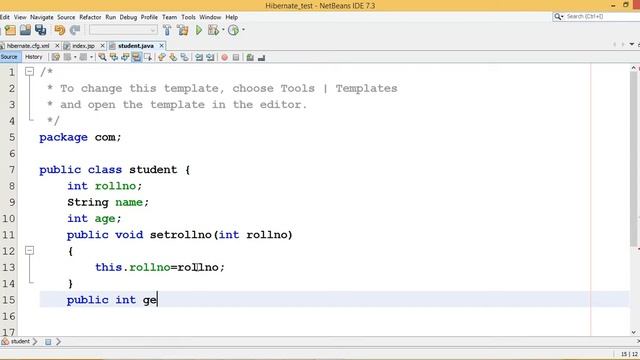Click the Comment code icon
Viewport: 640px width, 360px height.
click(250, 57)
